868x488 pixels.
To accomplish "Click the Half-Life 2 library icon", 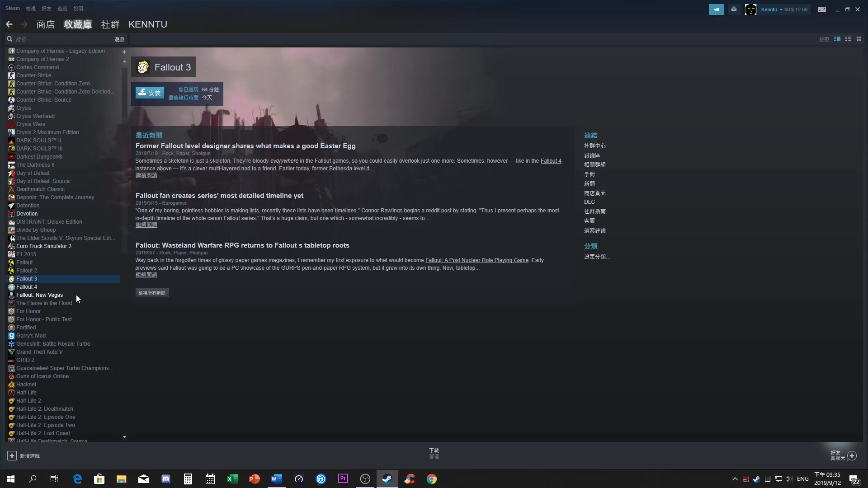I will click(x=11, y=400).
